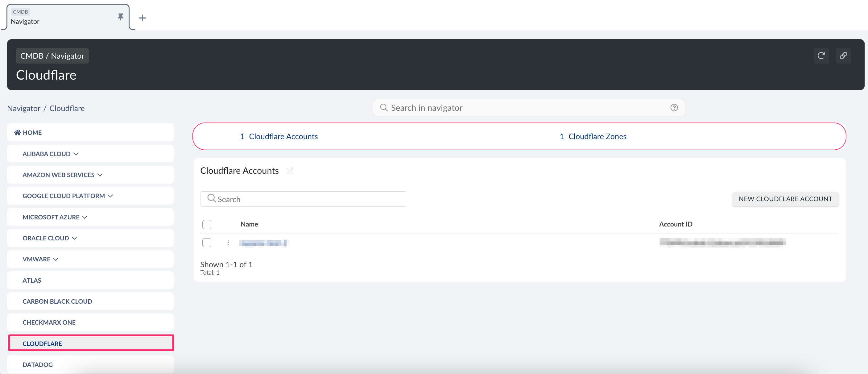Focus the Search in navigator field
The height and width of the screenshot is (374, 868).
click(529, 108)
